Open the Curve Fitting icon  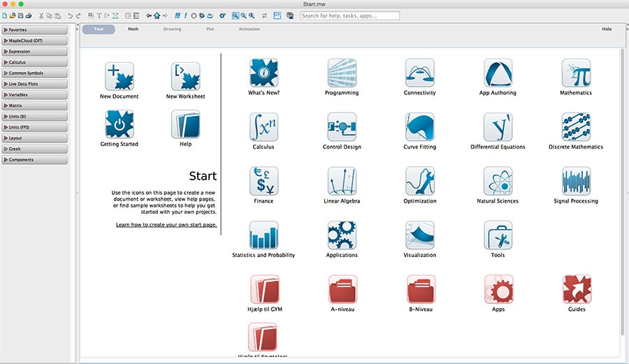pyautogui.click(x=419, y=126)
